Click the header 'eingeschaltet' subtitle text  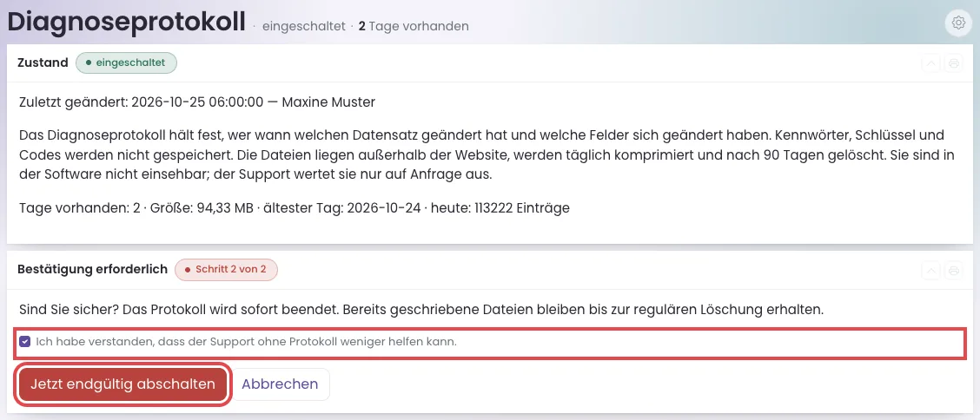click(x=304, y=26)
